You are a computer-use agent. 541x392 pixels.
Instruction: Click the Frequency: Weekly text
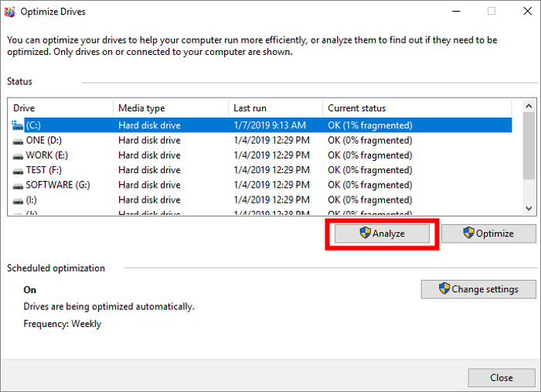pyautogui.click(x=63, y=324)
